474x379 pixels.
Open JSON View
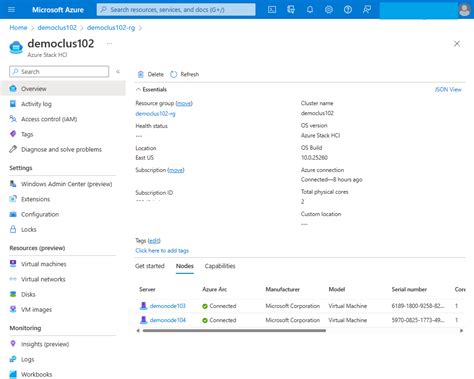(x=448, y=89)
